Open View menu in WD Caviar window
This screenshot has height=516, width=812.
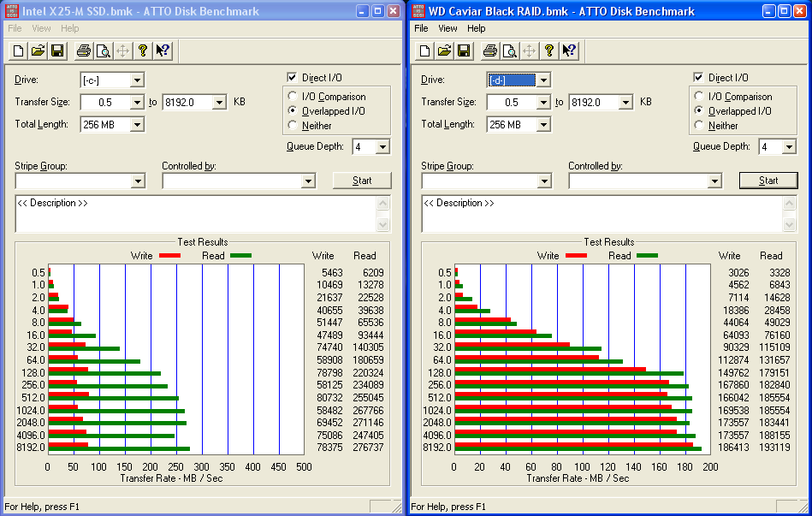(x=447, y=28)
